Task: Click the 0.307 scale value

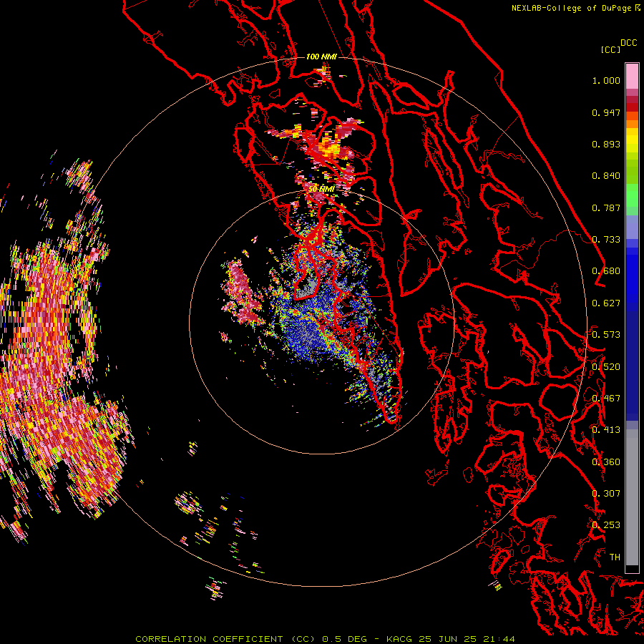Action: (x=606, y=494)
